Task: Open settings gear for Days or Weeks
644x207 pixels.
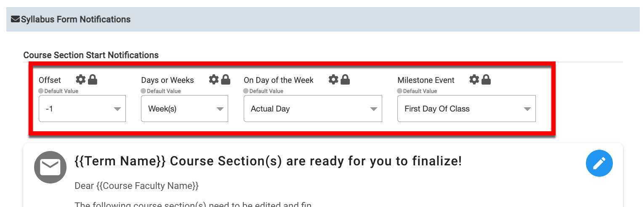Action: 214,79
